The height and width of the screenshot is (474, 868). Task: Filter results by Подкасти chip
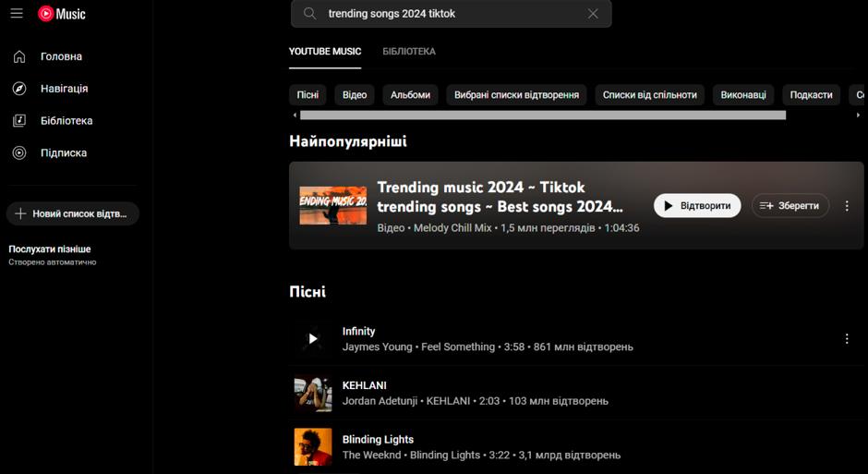[811, 94]
